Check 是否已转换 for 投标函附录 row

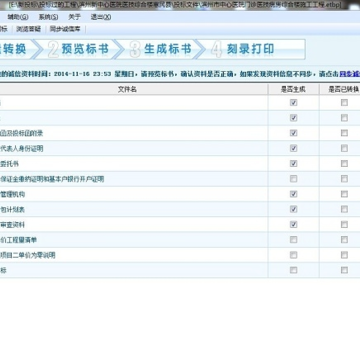[x=344, y=133]
